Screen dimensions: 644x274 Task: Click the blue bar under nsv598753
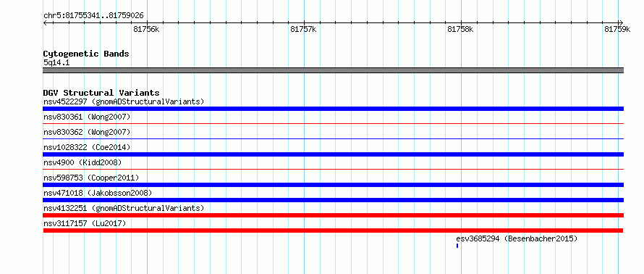point(333,185)
